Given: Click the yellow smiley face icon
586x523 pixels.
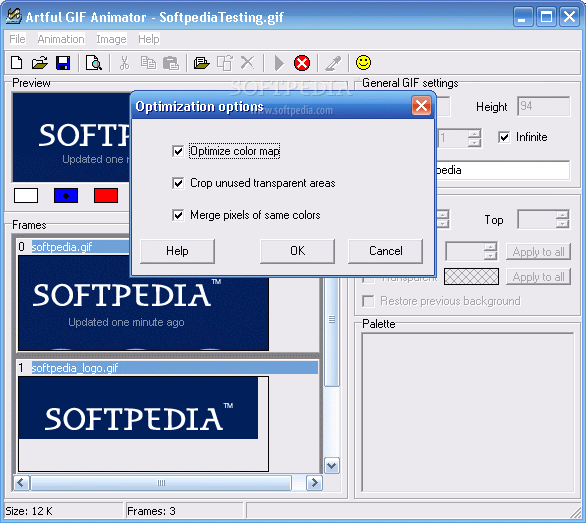Looking at the screenshot, I should 364,62.
